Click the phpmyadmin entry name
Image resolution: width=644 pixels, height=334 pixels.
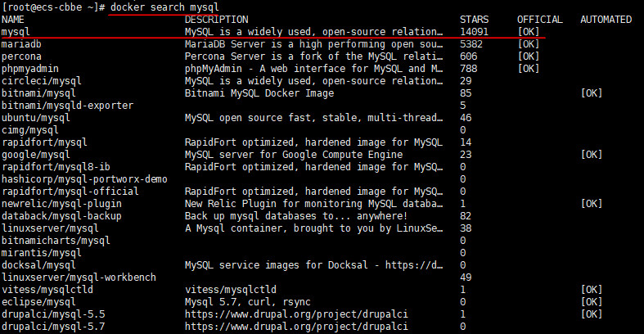[x=30, y=69]
